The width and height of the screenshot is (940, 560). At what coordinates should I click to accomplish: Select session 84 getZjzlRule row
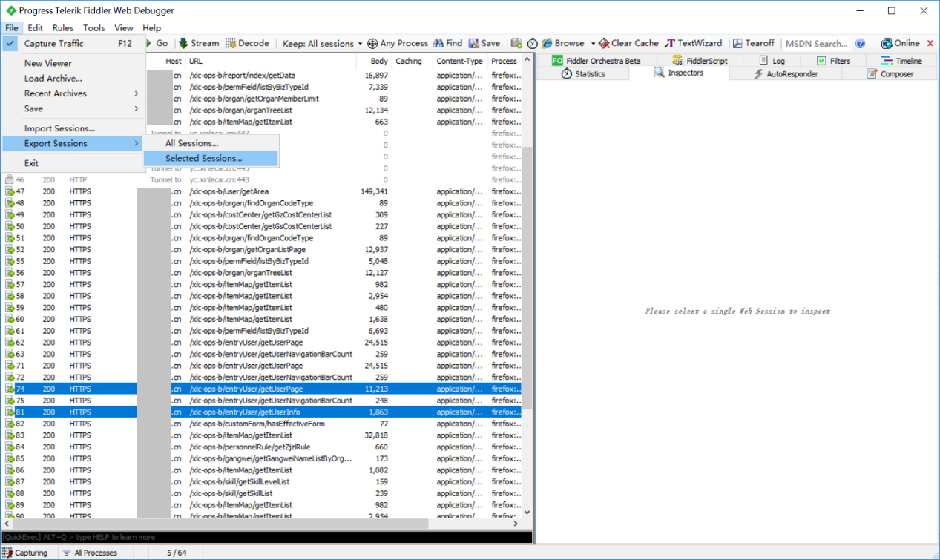[263, 447]
